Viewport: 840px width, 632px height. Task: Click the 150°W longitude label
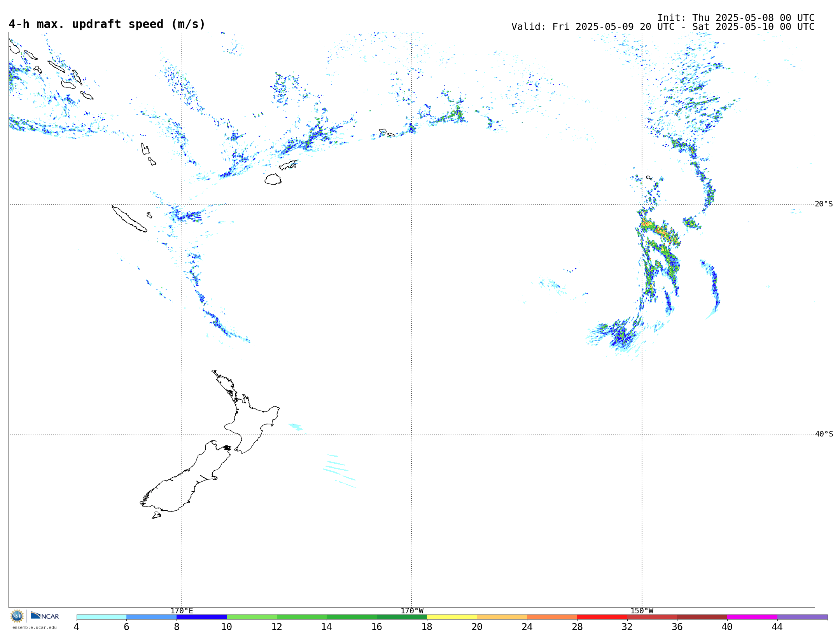pyautogui.click(x=642, y=611)
